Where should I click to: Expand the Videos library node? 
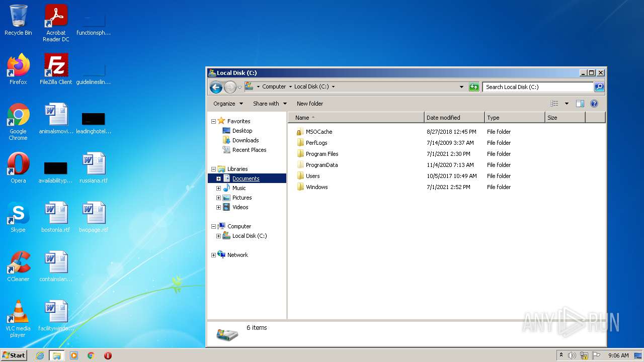tap(218, 207)
